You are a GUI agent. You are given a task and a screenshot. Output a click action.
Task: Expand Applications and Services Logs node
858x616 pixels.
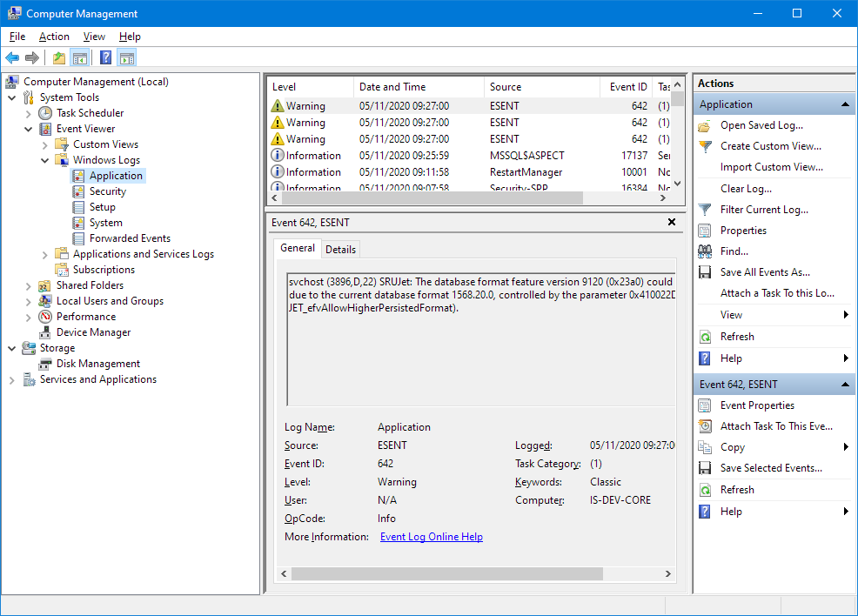(x=45, y=254)
